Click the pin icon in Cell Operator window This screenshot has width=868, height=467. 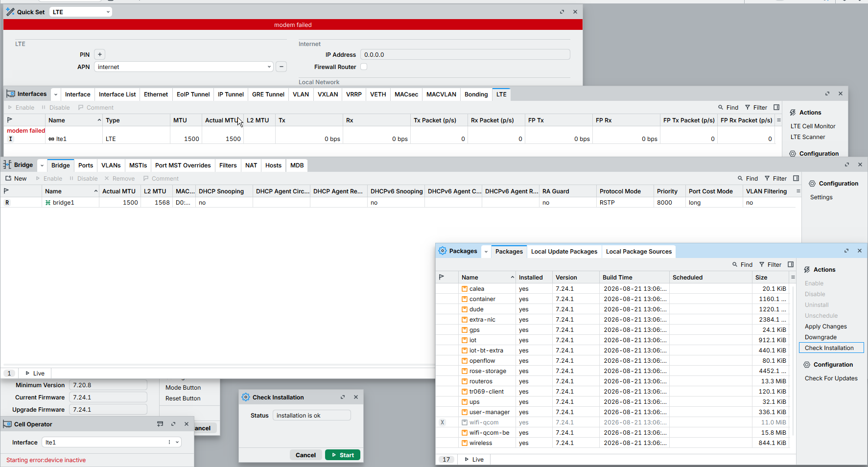[160, 424]
